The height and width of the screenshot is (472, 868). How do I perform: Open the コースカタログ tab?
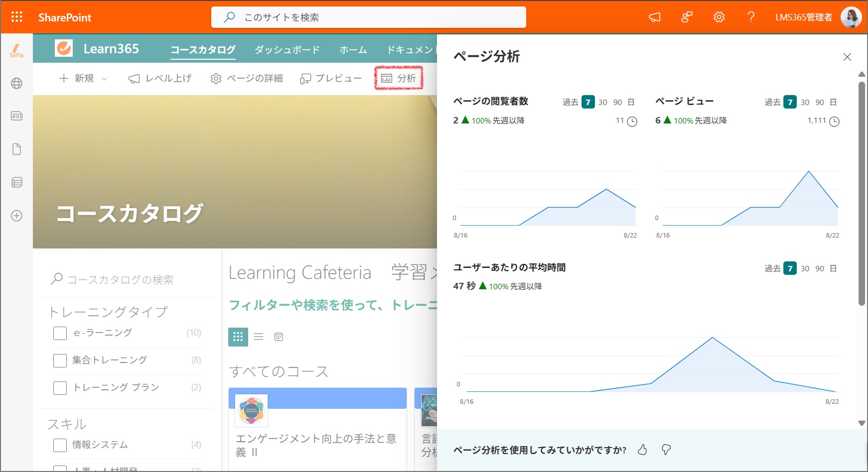pos(203,50)
